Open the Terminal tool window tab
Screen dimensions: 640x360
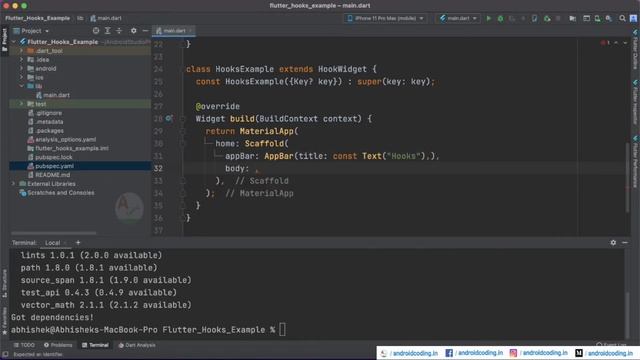coord(95,345)
